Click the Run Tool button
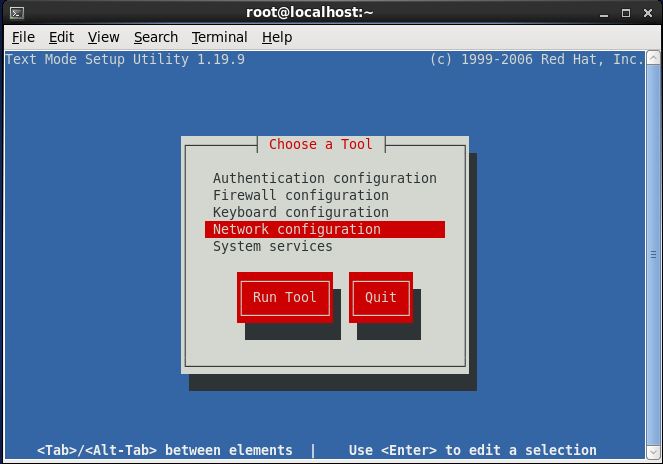The height and width of the screenshot is (464, 663). click(285, 297)
